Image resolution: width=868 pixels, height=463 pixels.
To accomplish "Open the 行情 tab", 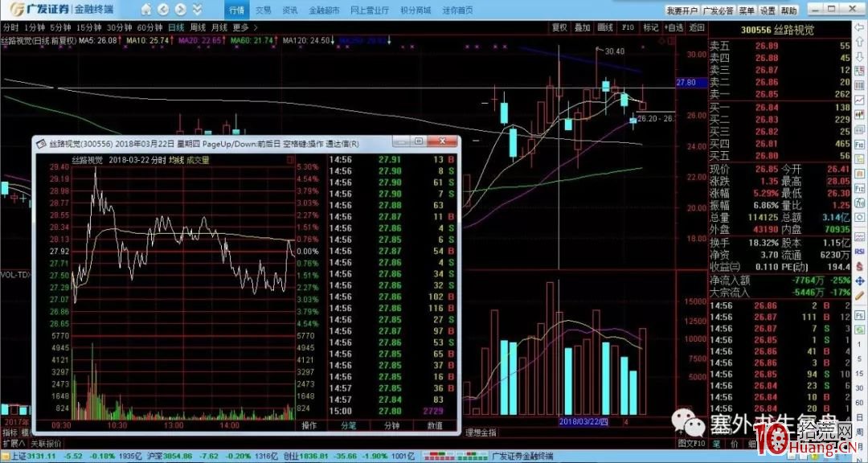I will click(236, 10).
